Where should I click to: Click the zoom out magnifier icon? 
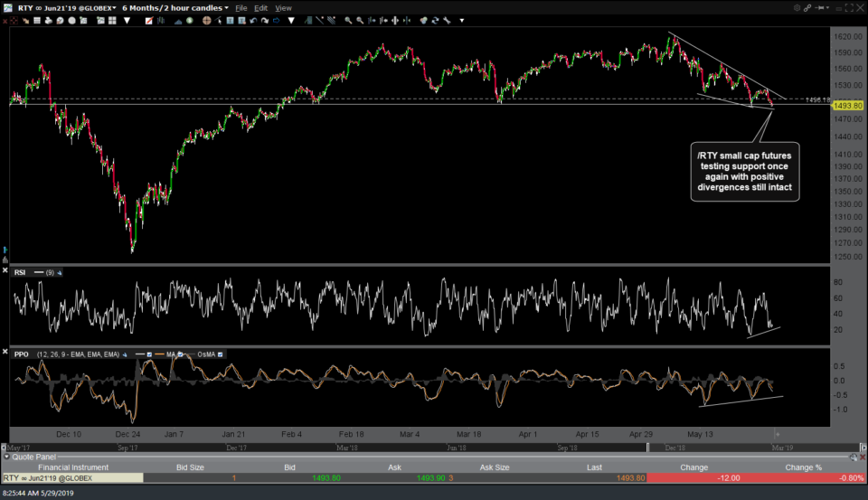[x=360, y=21]
